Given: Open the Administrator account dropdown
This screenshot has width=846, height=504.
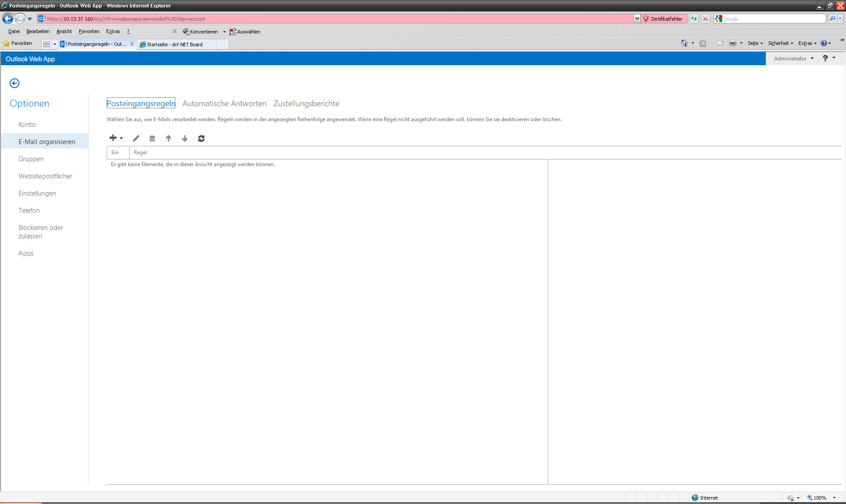Looking at the screenshot, I should (794, 59).
